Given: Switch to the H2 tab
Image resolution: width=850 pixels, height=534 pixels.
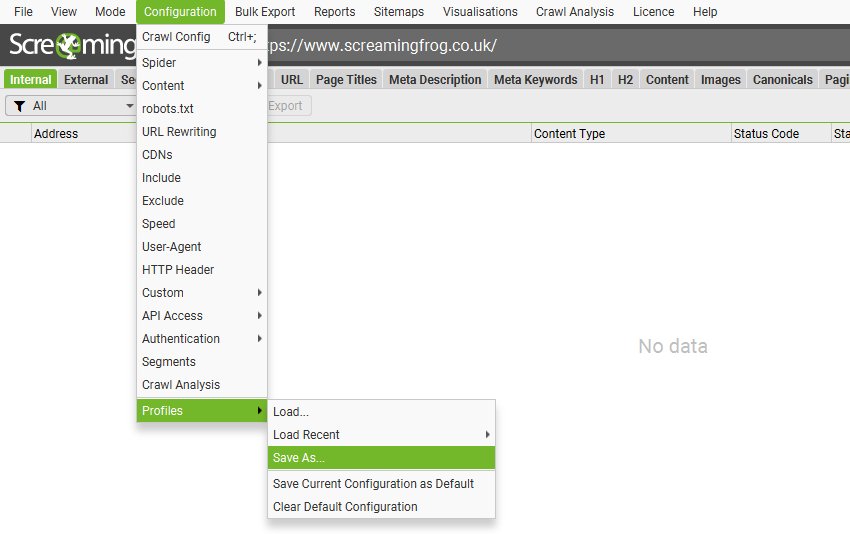Looking at the screenshot, I should [x=625, y=79].
